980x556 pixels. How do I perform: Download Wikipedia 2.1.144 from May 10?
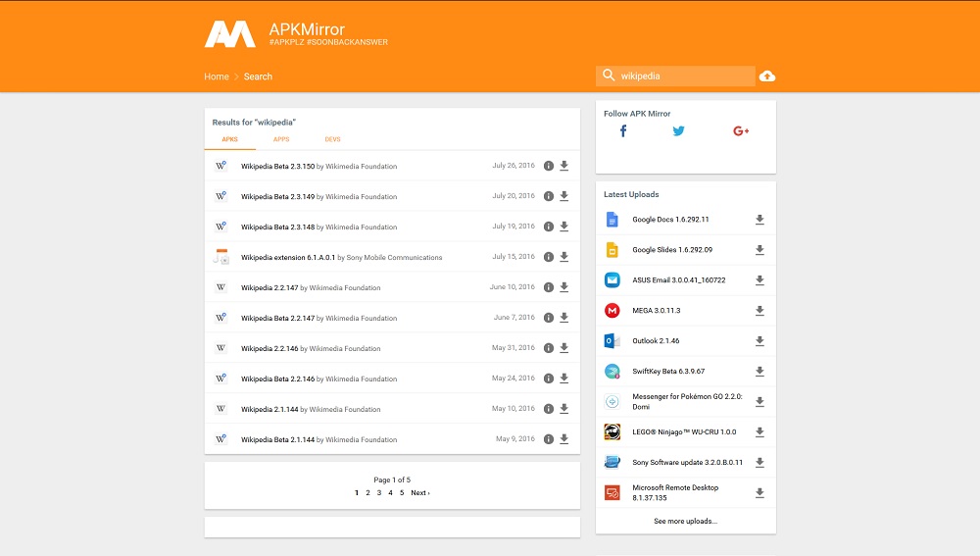point(563,408)
